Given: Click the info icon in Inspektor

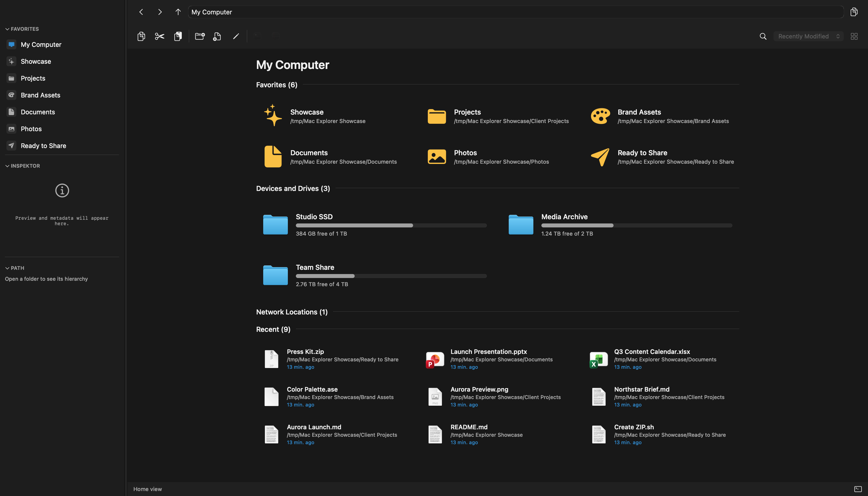Looking at the screenshot, I should (62, 190).
